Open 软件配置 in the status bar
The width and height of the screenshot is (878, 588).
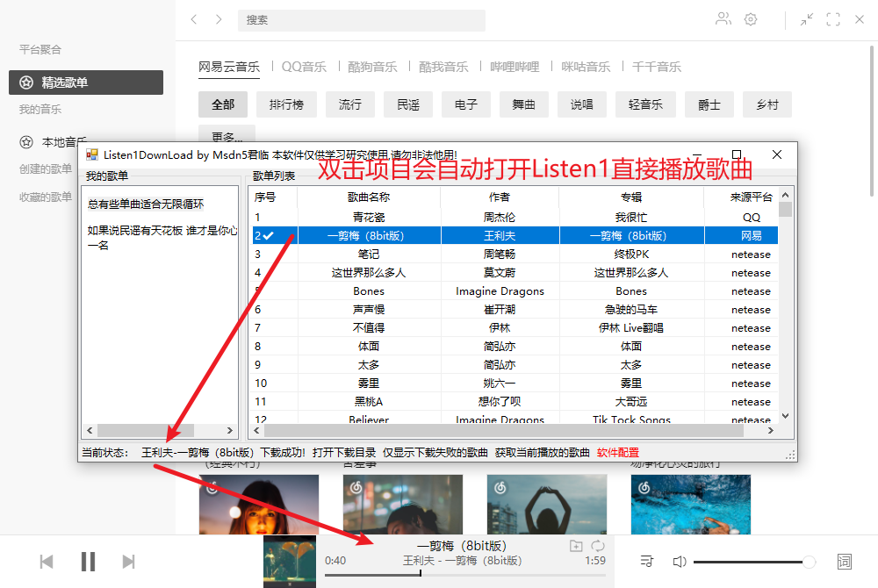(x=617, y=453)
